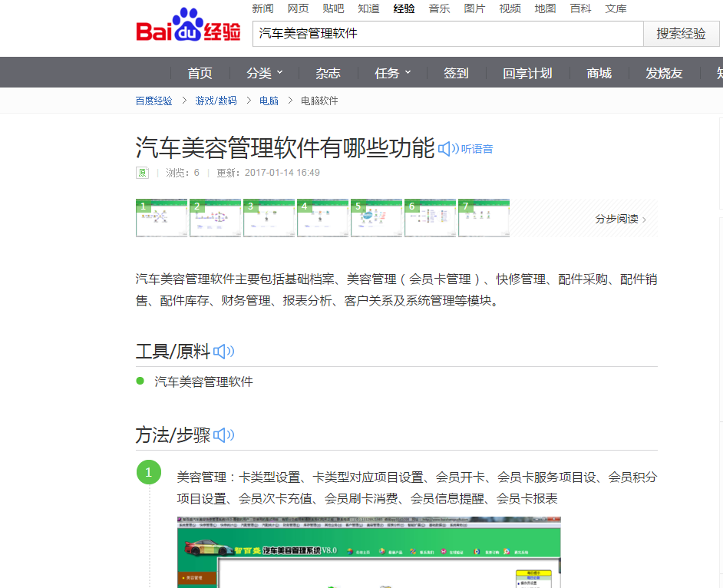Go to 首页 in navigation bar
723x588 pixels.
point(200,74)
